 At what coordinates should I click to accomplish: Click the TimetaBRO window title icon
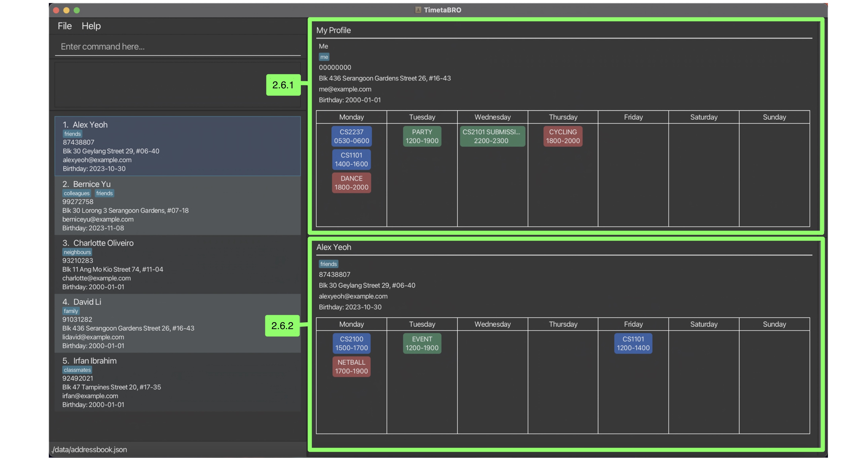[418, 10]
